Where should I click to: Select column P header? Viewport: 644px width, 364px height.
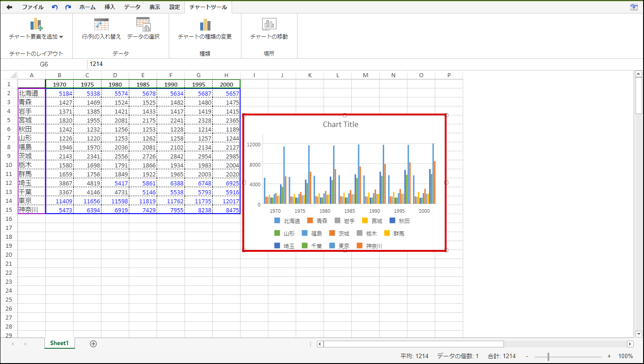[449, 75]
